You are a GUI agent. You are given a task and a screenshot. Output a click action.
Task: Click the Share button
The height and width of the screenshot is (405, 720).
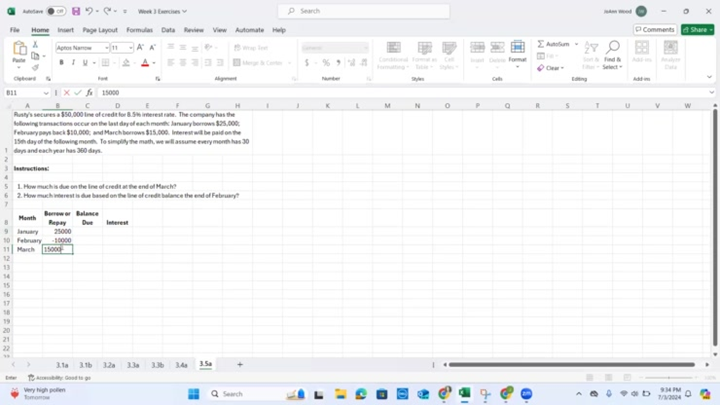click(697, 30)
